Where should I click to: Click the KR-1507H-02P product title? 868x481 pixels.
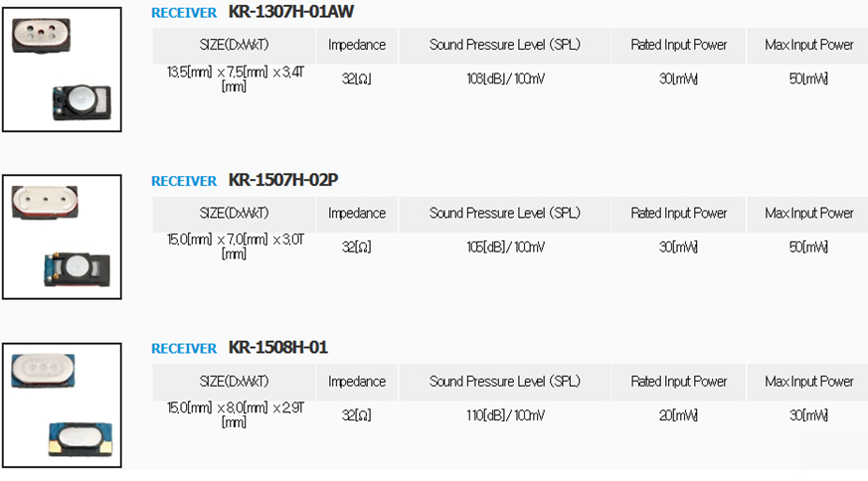[x=283, y=180]
